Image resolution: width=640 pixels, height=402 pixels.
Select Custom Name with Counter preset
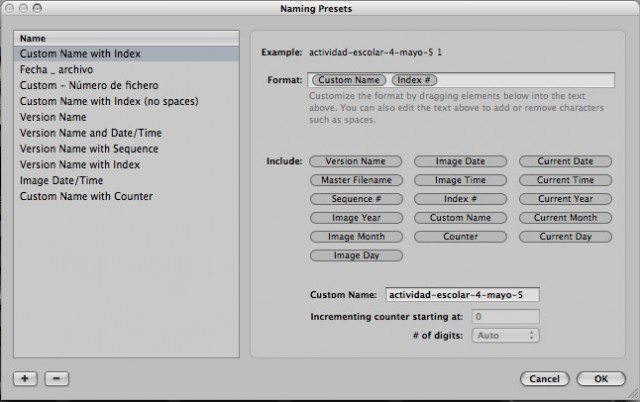click(126, 196)
